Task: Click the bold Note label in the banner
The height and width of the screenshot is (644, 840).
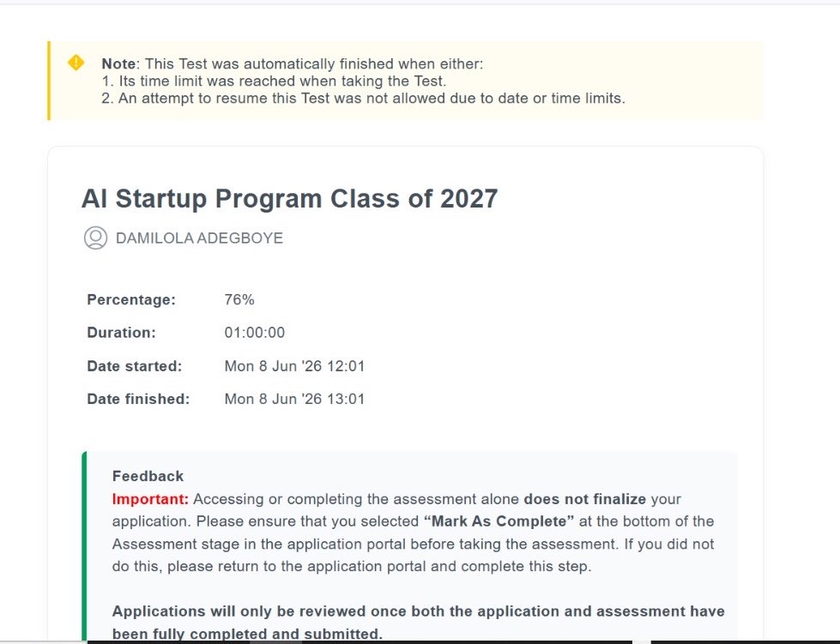Action: (x=118, y=63)
